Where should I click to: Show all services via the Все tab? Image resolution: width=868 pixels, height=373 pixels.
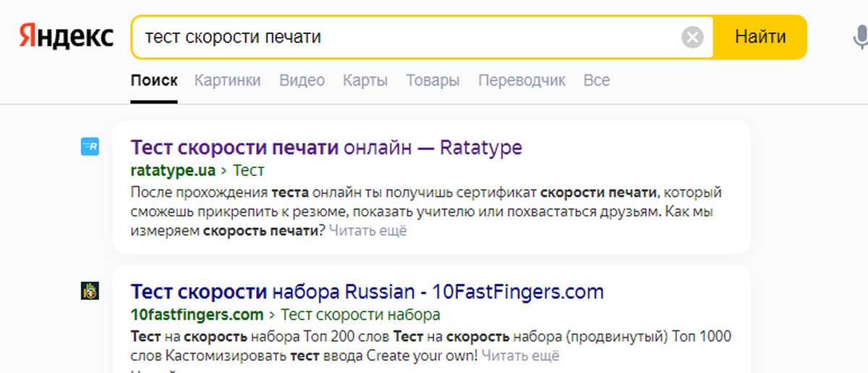point(597,80)
